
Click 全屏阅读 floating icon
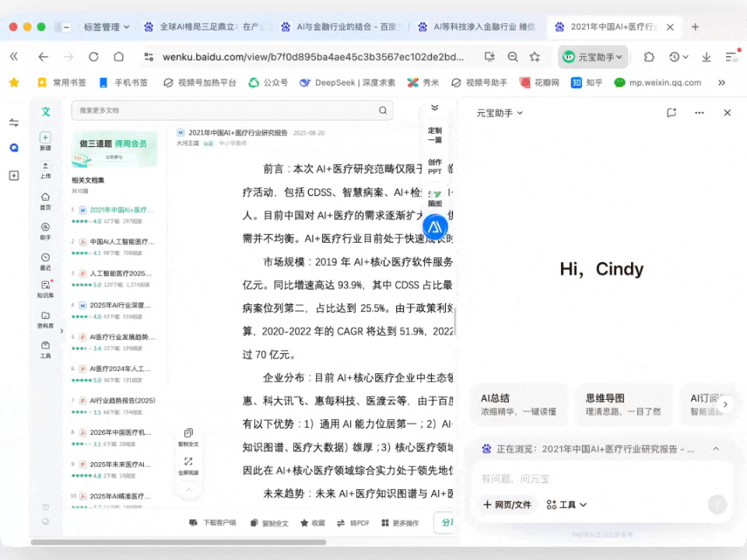(x=188, y=466)
